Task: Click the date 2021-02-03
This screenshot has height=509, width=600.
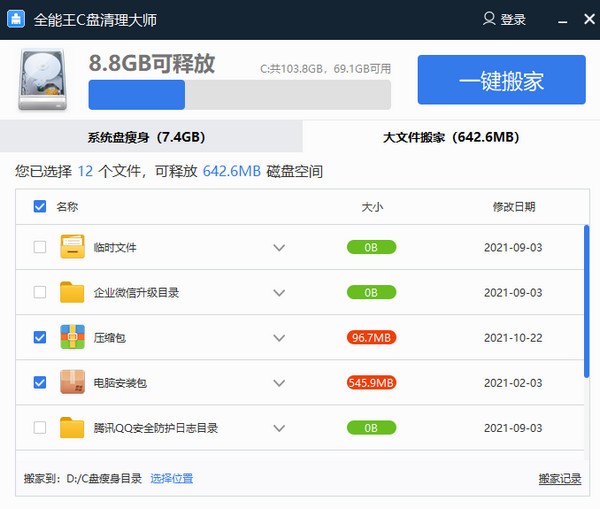Action: point(513,383)
